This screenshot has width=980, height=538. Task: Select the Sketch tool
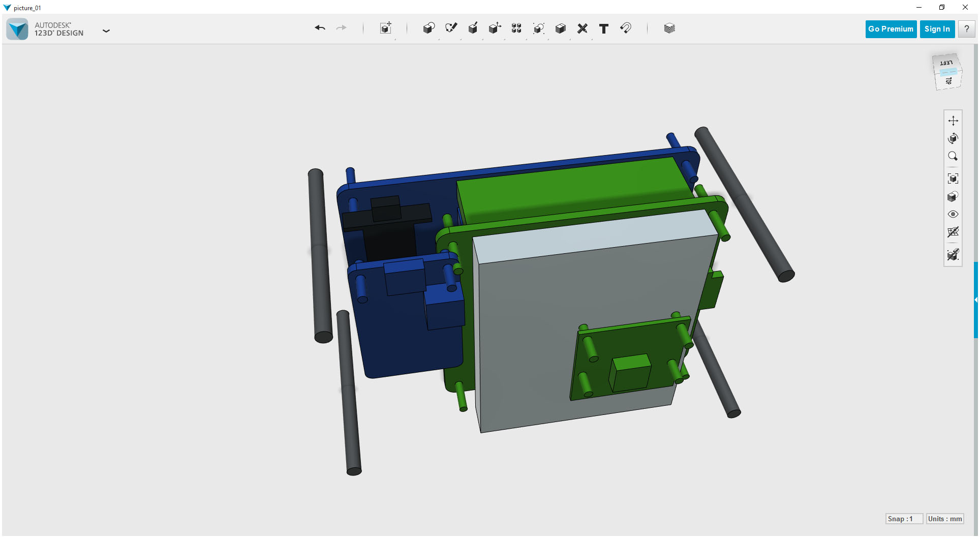(x=450, y=28)
